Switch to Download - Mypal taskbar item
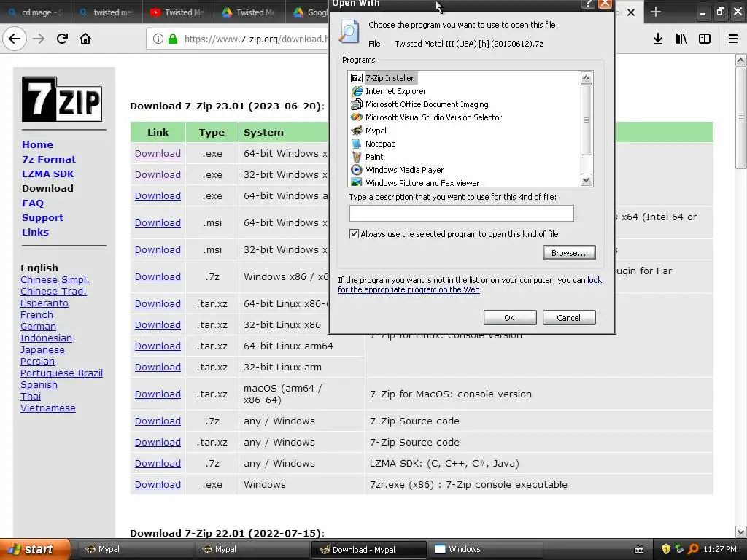Viewport: 747px width, 560px height. click(369, 550)
